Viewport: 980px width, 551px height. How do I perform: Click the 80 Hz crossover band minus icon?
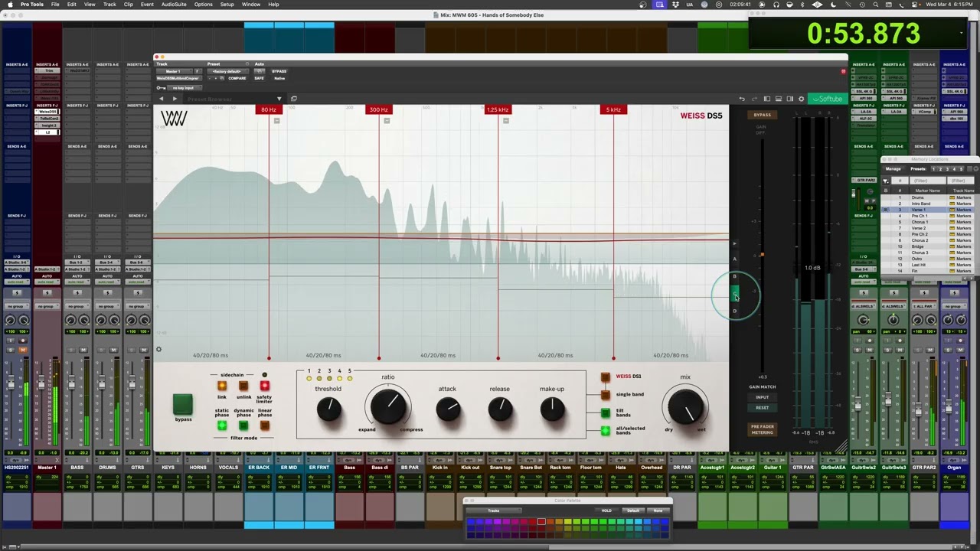point(277,120)
